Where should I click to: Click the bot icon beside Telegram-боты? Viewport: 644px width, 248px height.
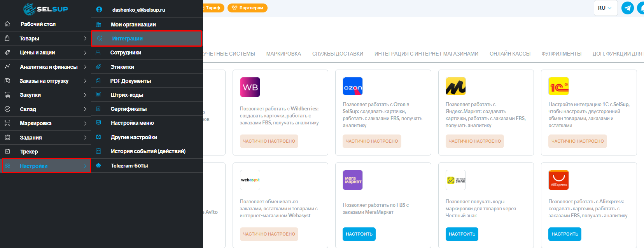click(x=98, y=166)
